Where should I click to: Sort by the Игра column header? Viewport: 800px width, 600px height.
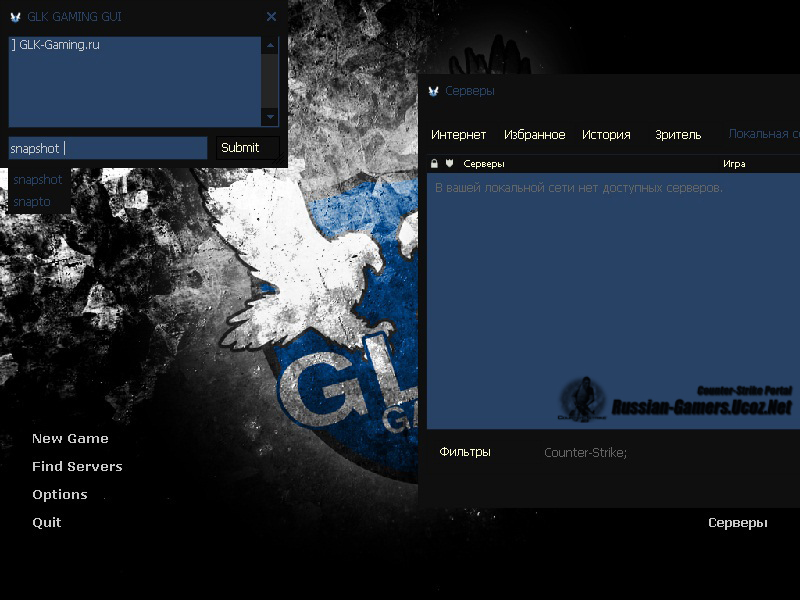click(734, 164)
